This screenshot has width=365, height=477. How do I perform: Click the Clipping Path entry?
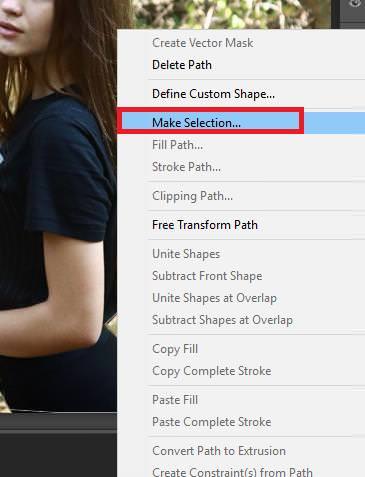[192, 196]
